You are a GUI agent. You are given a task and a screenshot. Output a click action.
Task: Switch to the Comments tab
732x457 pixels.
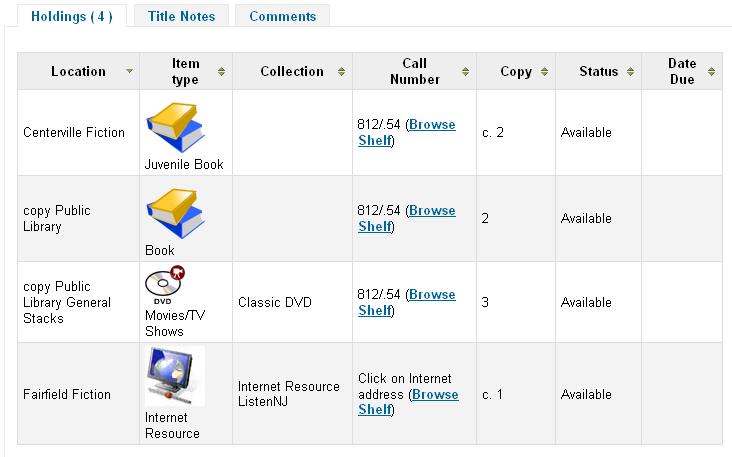282,16
